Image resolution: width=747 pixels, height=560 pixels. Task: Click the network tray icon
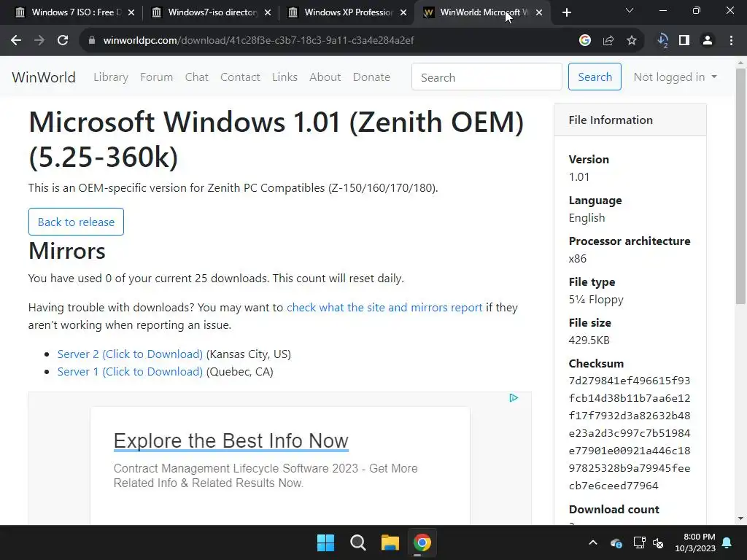point(639,542)
